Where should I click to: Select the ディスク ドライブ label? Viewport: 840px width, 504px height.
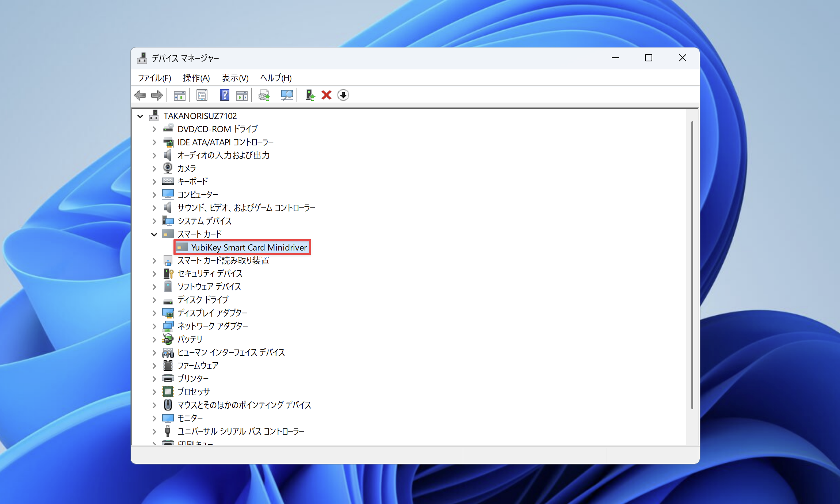click(x=203, y=300)
